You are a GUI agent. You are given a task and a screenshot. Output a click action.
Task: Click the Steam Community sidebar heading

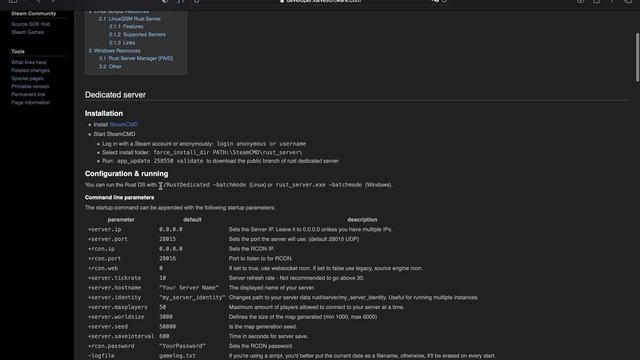pos(33,13)
